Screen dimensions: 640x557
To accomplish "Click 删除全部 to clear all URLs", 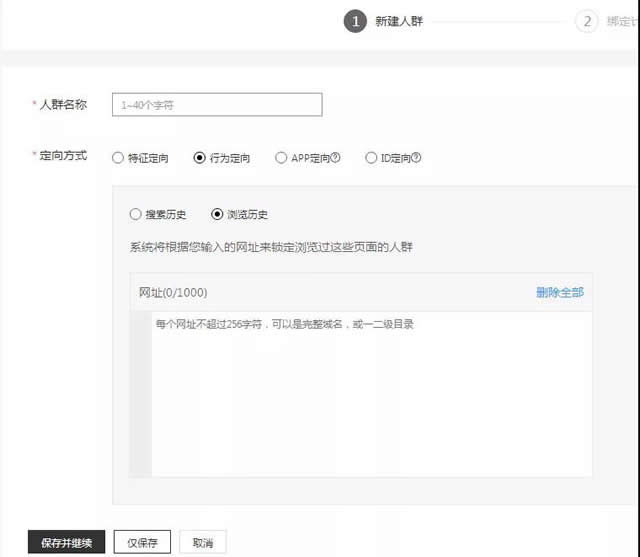I will [559, 292].
